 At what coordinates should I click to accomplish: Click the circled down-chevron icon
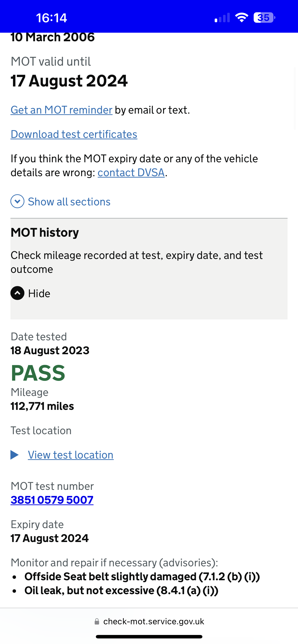[x=17, y=201]
